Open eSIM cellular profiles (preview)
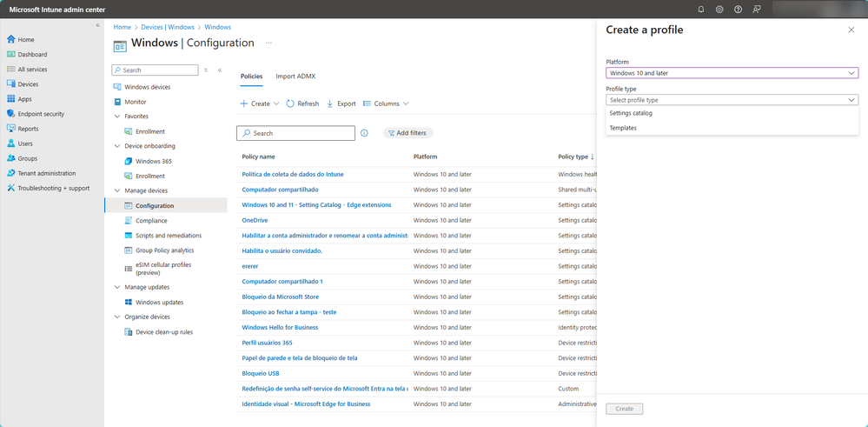 [163, 269]
